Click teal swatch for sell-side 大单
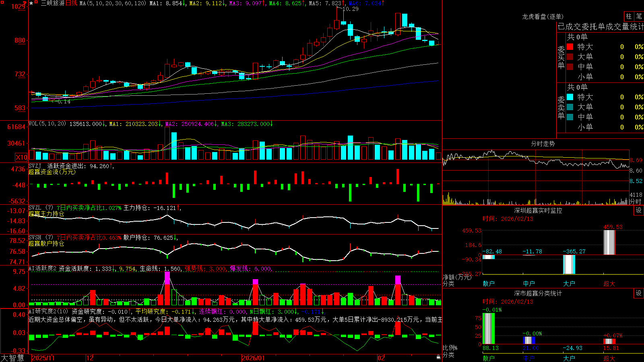 (x=570, y=107)
